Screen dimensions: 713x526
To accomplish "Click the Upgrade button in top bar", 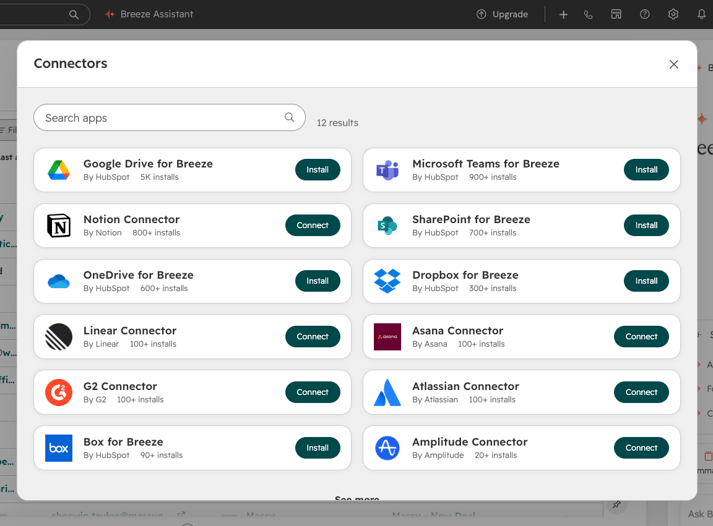I will point(502,14).
